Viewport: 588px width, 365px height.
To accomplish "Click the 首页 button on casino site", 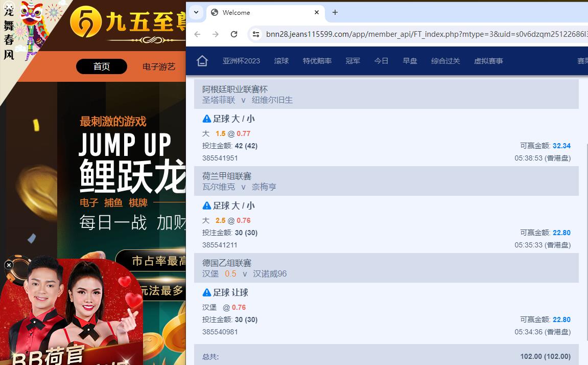I will 102,66.
